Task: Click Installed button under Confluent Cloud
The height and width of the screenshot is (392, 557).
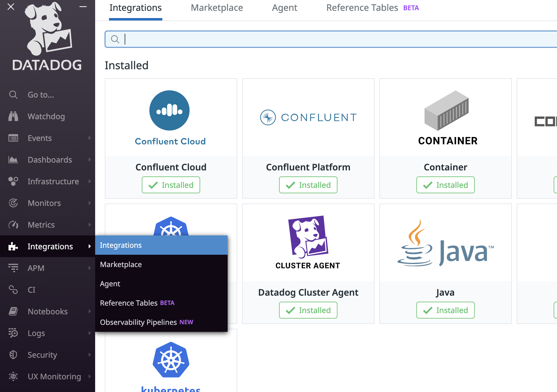Action: [171, 185]
